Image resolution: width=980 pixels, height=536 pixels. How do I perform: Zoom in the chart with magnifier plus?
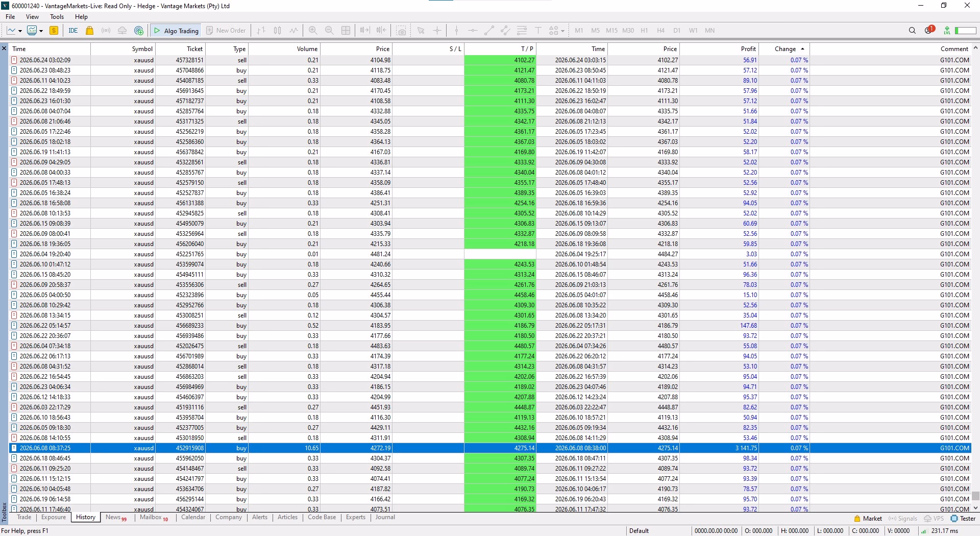313,31
